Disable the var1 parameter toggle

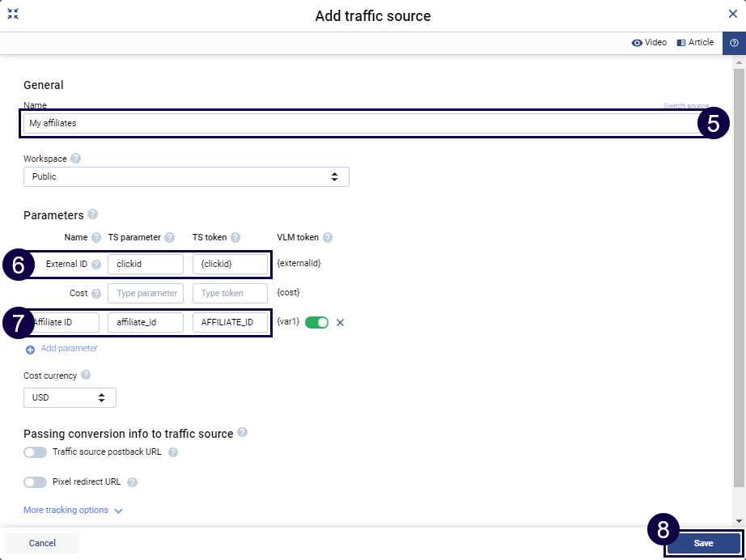click(x=316, y=322)
